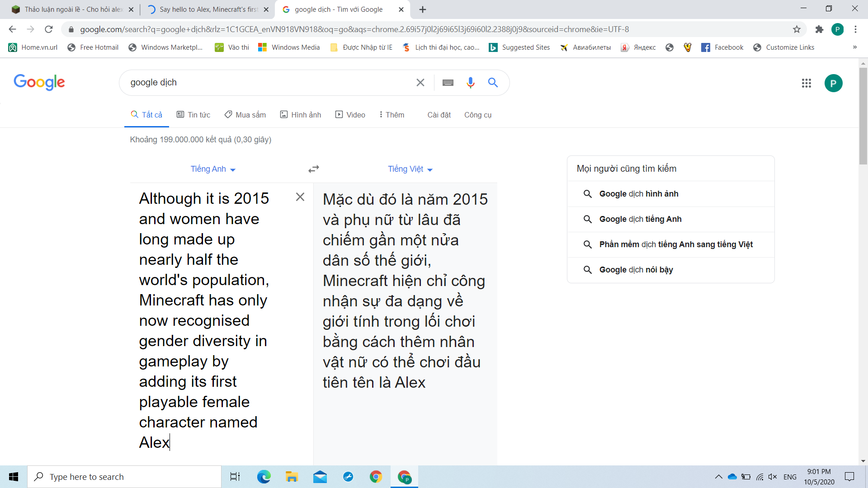The image size is (868, 488).
Task: Open the Google apps grid
Action: (806, 83)
